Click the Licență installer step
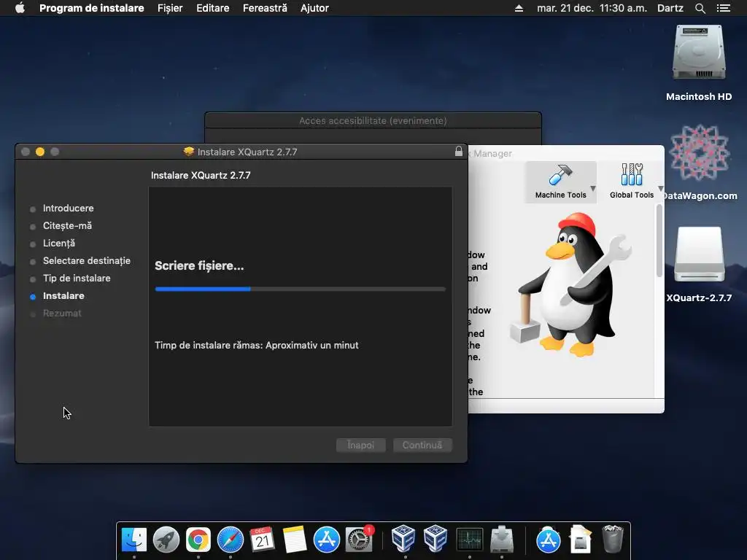Viewport: 747px width, 560px height. tap(58, 244)
